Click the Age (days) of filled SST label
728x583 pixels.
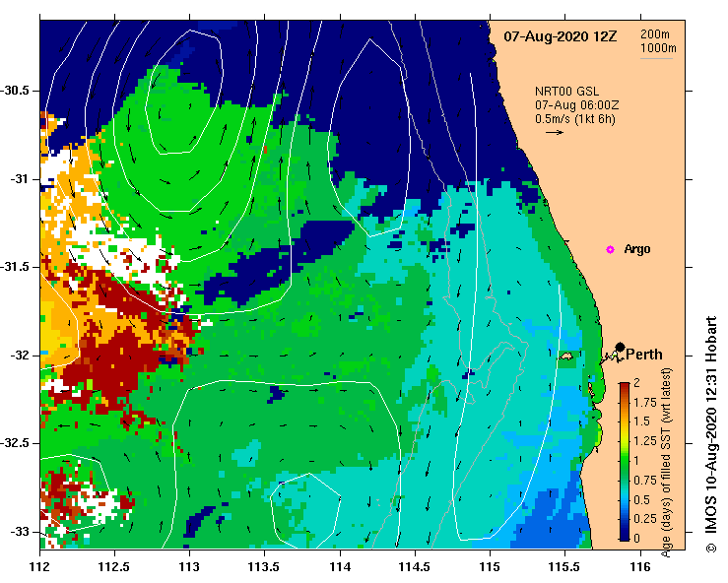[666, 463]
